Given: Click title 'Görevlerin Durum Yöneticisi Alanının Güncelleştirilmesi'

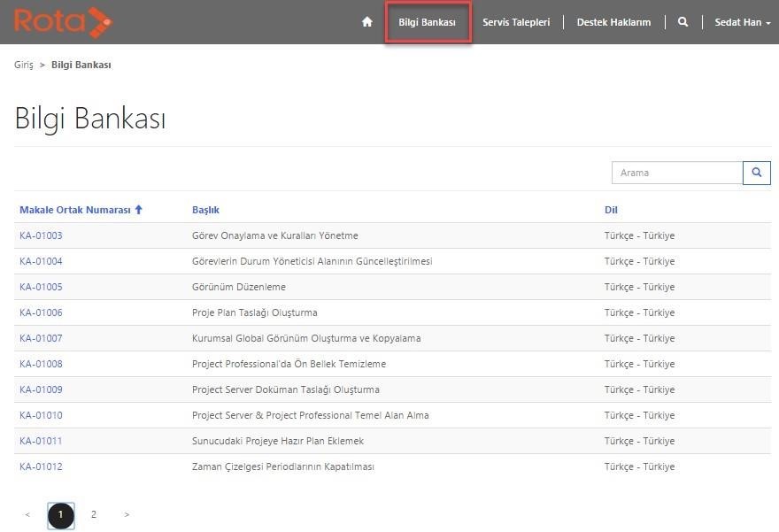Looking at the screenshot, I should (312, 261).
